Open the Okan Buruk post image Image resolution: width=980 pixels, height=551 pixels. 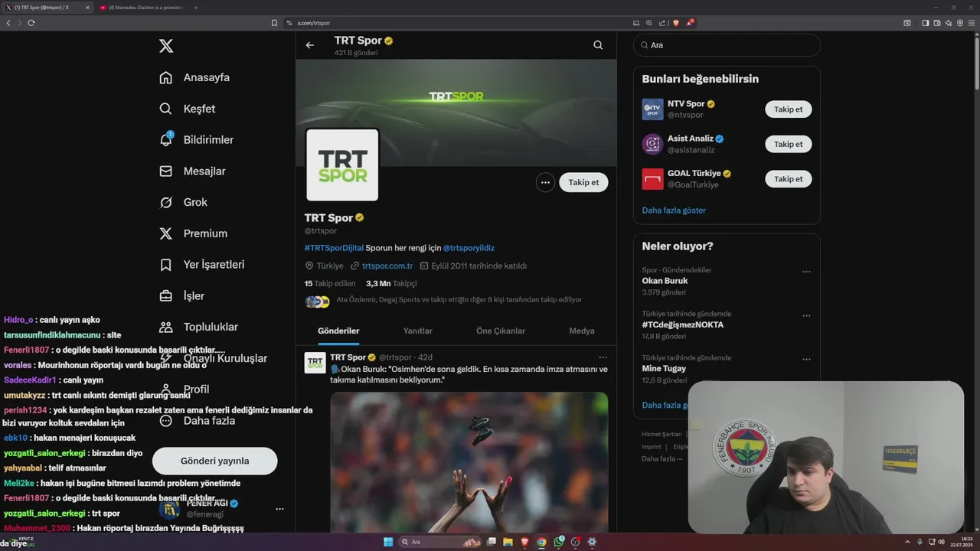pyautogui.click(x=469, y=462)
